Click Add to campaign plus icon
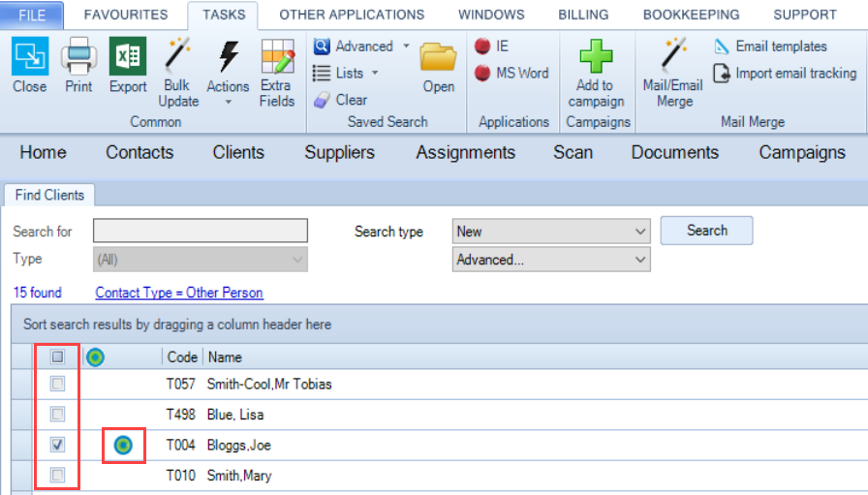This screenshot has height=495, width=868. coord(596,56)
